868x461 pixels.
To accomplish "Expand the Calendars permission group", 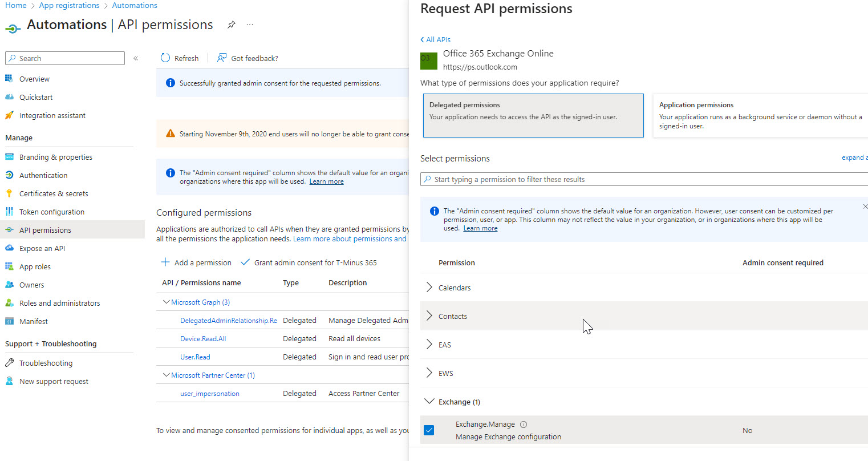I will point(429,288).
